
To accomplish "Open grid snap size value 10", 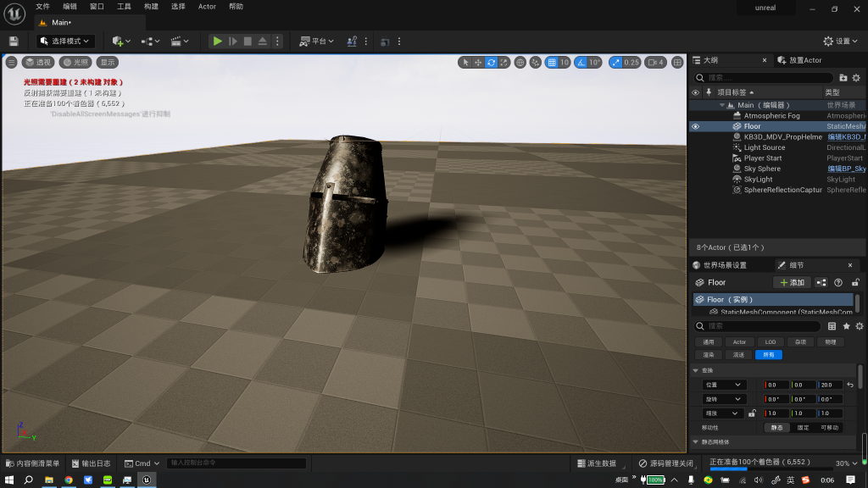I will pyautogui.click(x=564, y=63).
